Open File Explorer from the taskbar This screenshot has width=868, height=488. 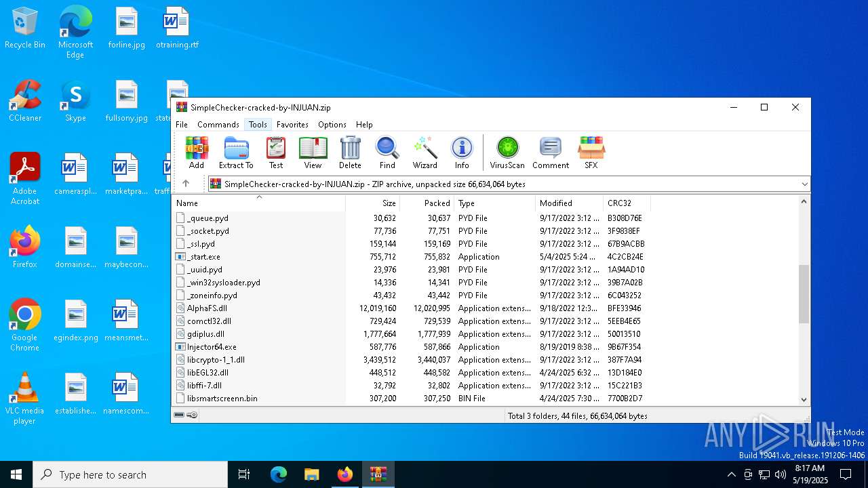[311, 474]
